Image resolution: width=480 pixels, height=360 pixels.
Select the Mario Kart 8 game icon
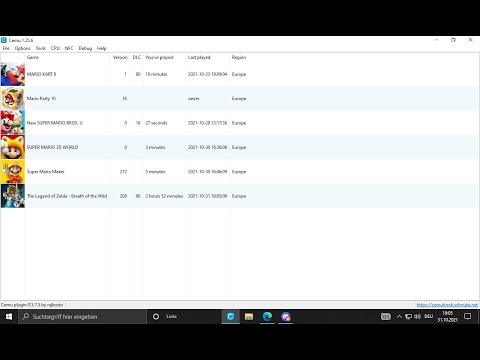pos(13,74)
